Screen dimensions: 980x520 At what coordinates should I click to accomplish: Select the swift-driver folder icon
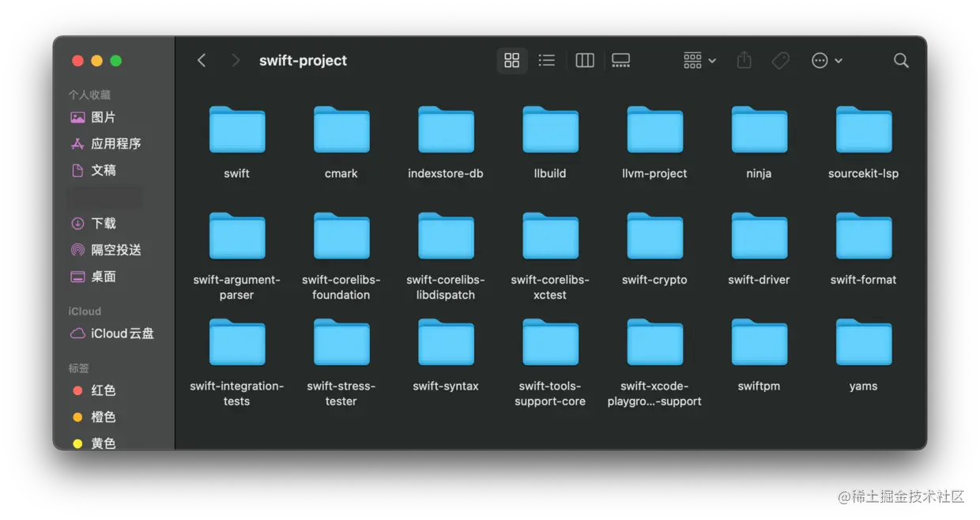[x=759, y=236]
